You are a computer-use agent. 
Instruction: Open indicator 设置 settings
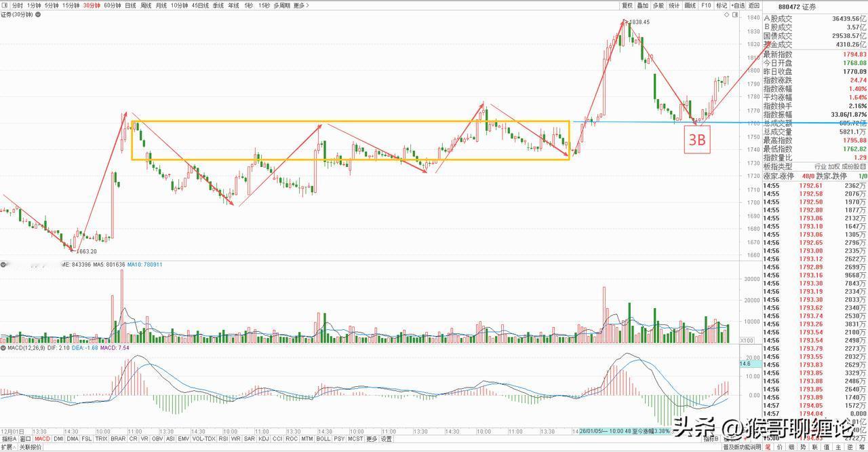[386, 438]
